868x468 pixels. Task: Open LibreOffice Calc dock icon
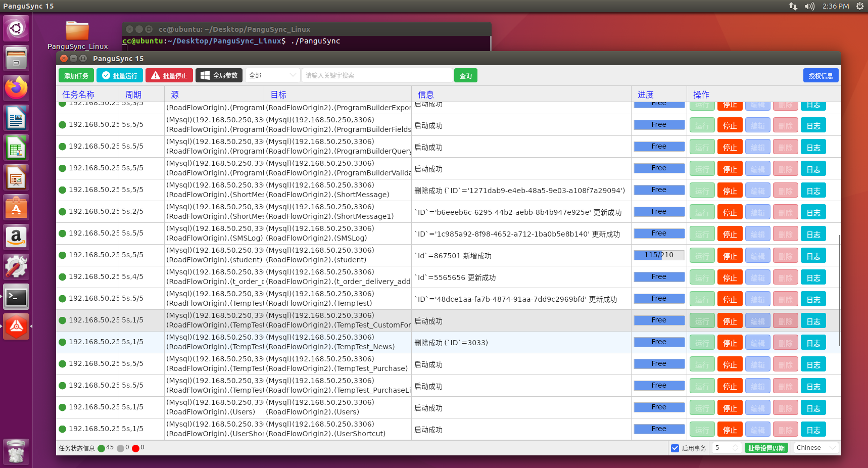point(16,148)
